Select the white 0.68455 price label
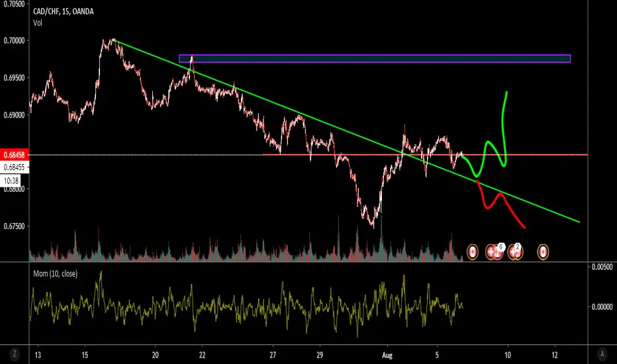This screenshot has width=617, height=364. point(14,167)
